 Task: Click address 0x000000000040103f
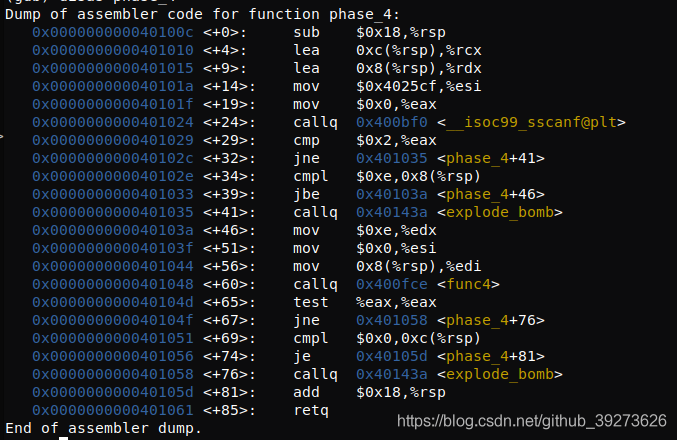(x=113, y=248)
